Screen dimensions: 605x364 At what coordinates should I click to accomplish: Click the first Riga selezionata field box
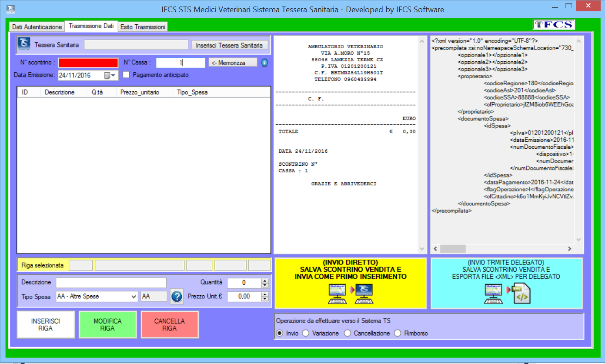[81, 265]
